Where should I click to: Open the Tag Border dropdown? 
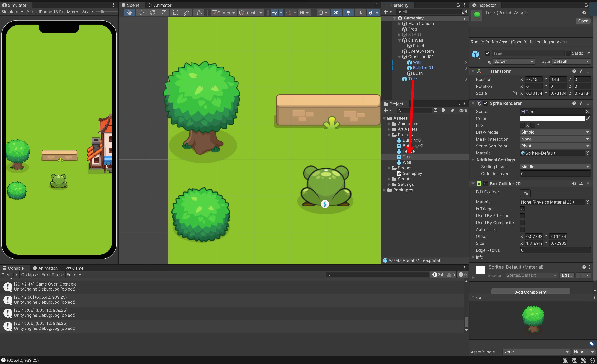coord(514,61)
